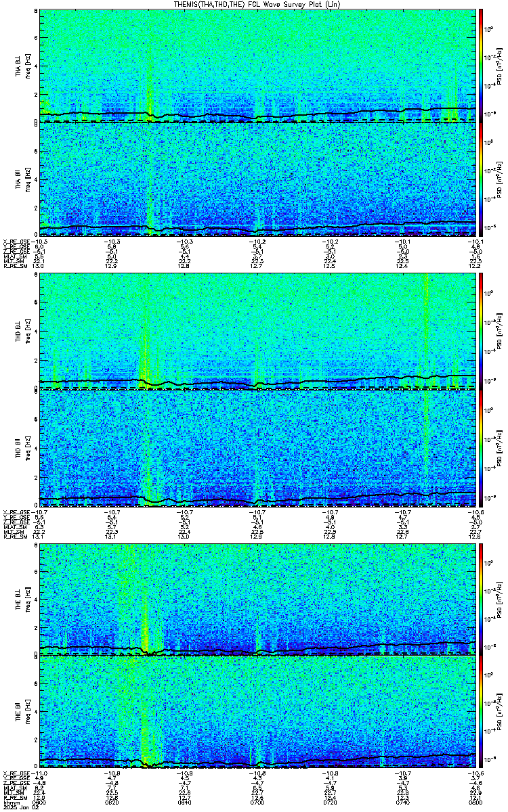Click the 'THA B⊥ freq [Hz]' axis label
The width and height of the screenshot is (508, 812).
pos(24,65)
